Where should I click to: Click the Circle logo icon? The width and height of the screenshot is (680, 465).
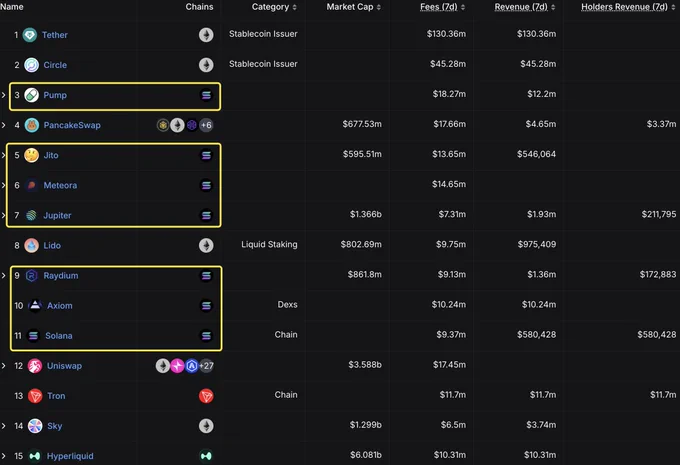[32, 65]
